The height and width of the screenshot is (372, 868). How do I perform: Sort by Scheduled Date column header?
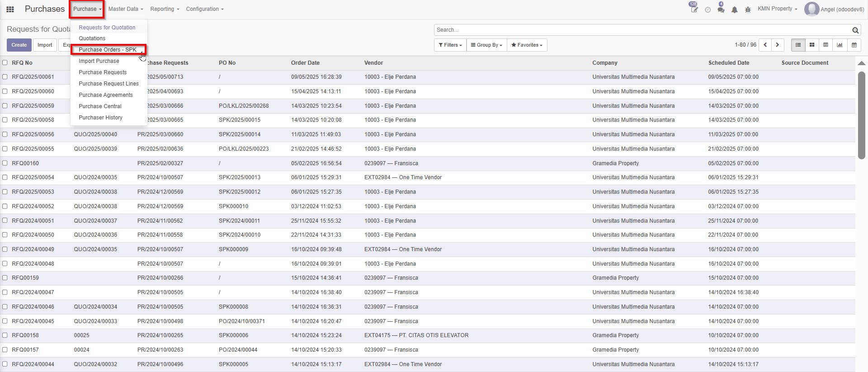729,63
